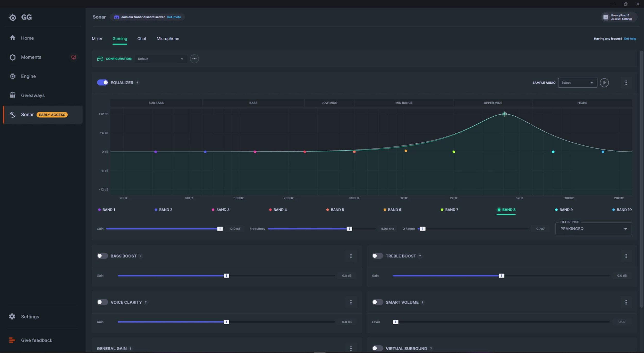This screenshot has width=644, height=353.
Task: Click the Smart Volume help question mark
Action: tap(422, 302)
